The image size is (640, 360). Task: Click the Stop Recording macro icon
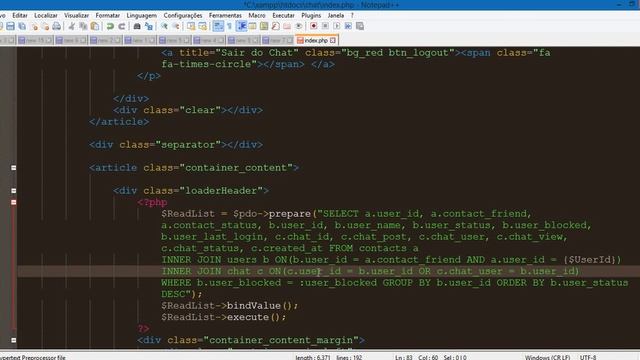point(325,26)
